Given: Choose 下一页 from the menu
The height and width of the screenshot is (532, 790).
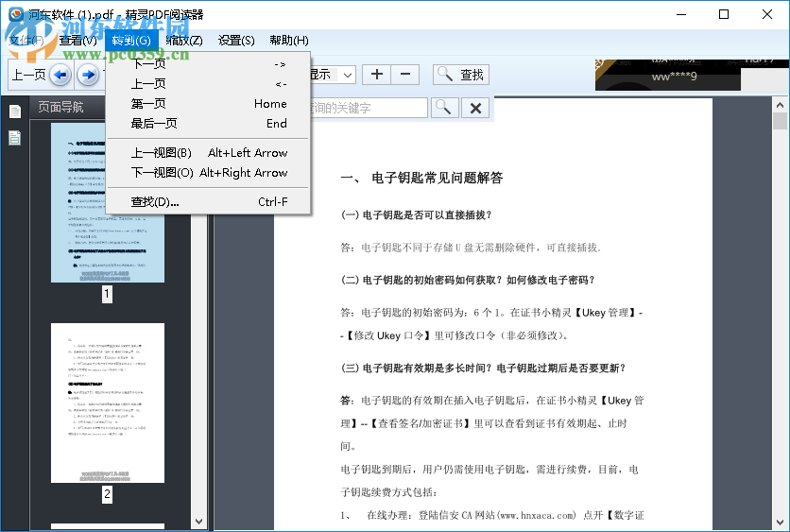Looking at the screenshot, I should tap(209, 64).
